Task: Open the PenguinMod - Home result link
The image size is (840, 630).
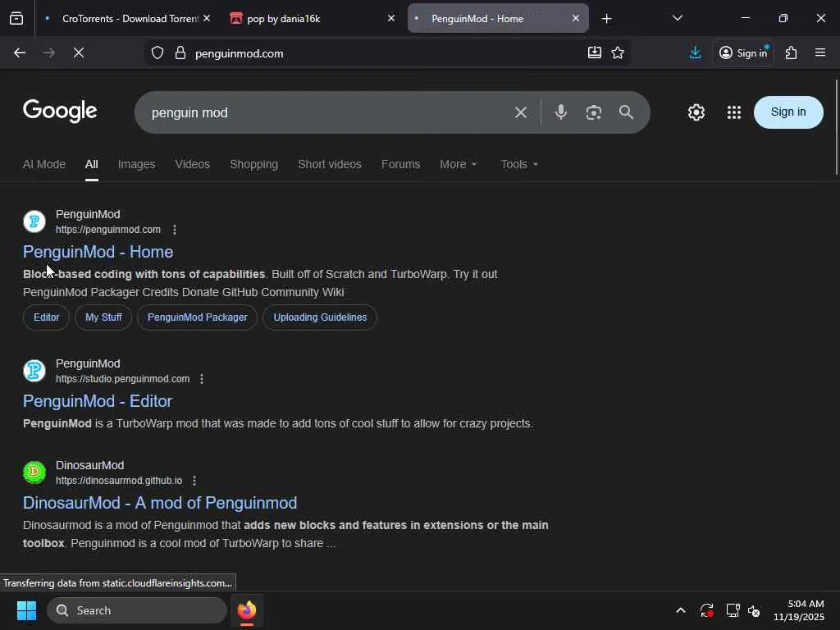Action: (x=98, y=252)
